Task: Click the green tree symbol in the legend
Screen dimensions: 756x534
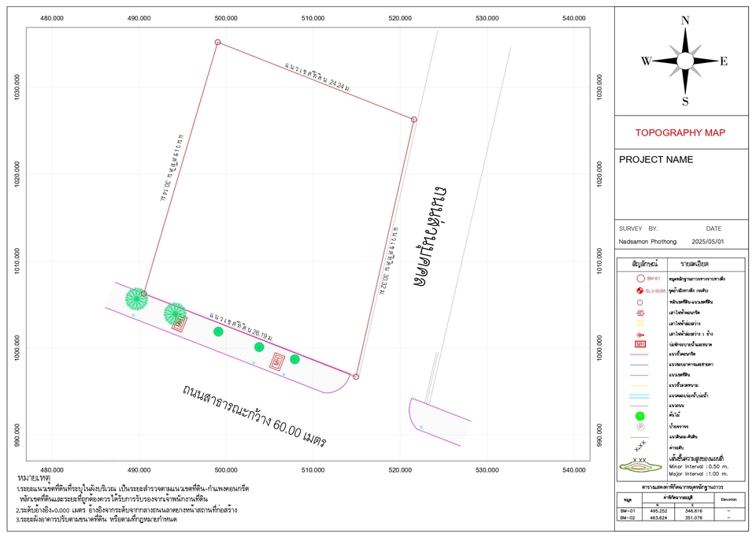Action: (639, 415)
